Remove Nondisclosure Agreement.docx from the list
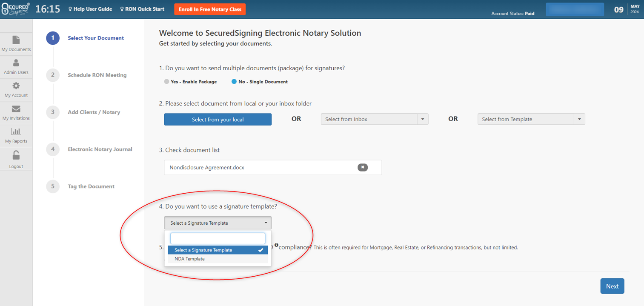This screenshot has height=306, width=644. (x=362, y=167)
